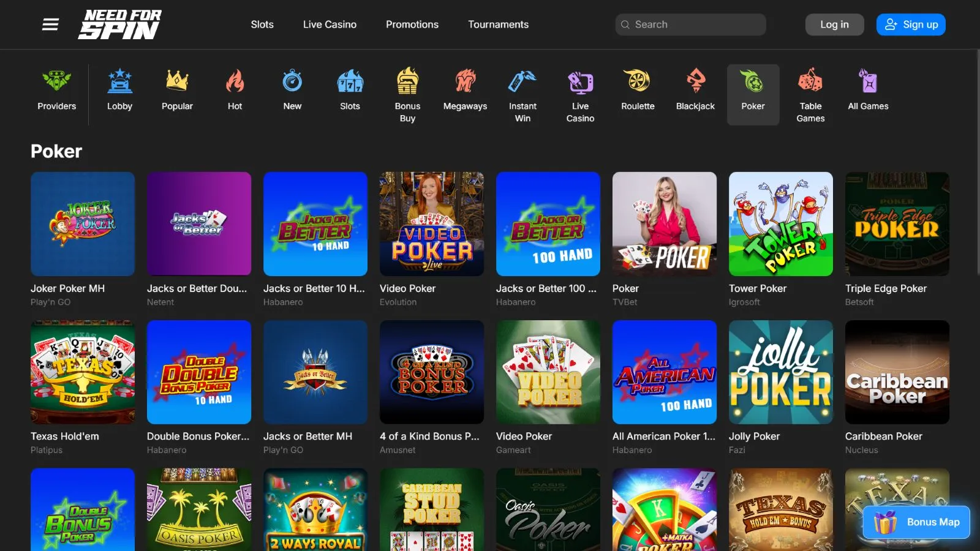
Task: Open the Lobby category icon
Action: 119,81
